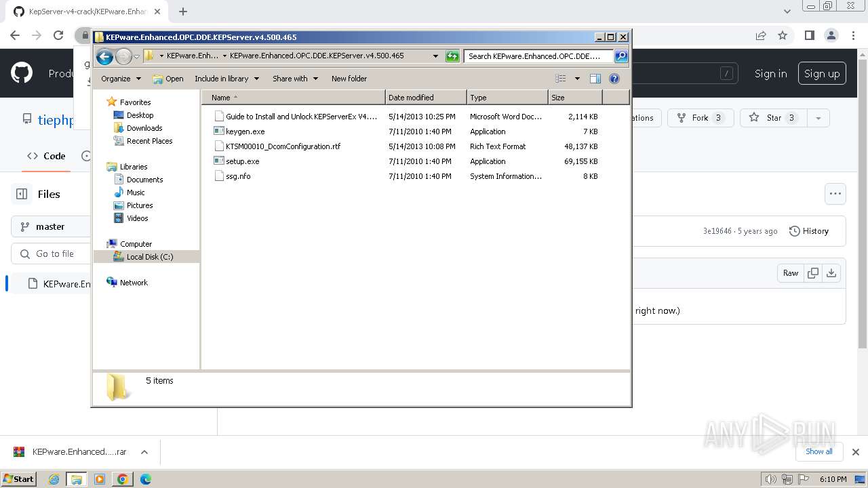Screen dimensions: 868x488
Task: Click the GitHub Sign up button
Action: [822, 74]
